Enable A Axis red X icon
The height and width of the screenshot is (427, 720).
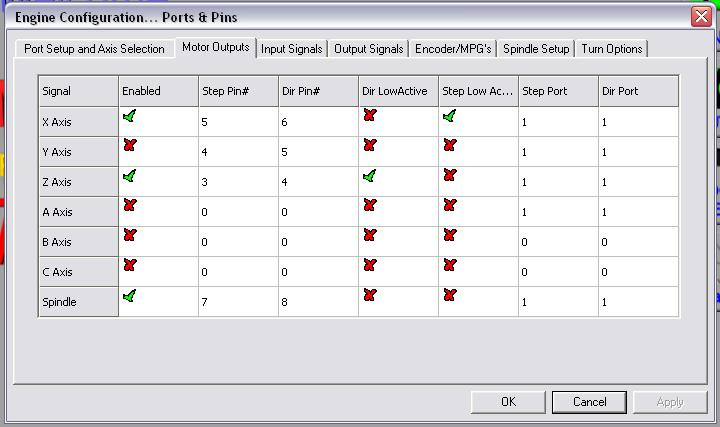pos(129,206)
